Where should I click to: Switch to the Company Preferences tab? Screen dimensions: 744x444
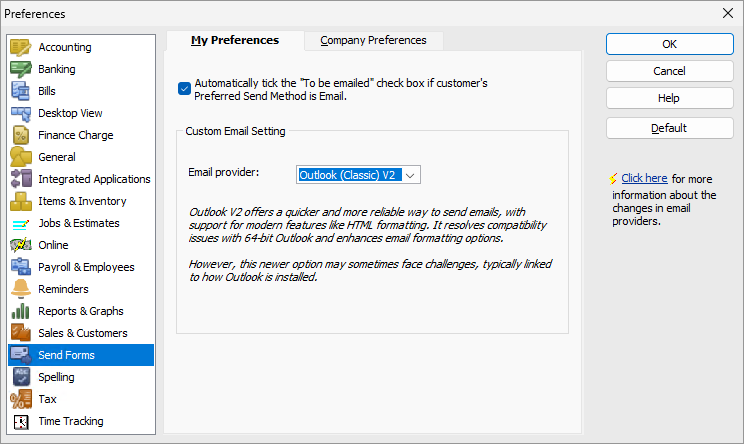[x=373, y=41]
